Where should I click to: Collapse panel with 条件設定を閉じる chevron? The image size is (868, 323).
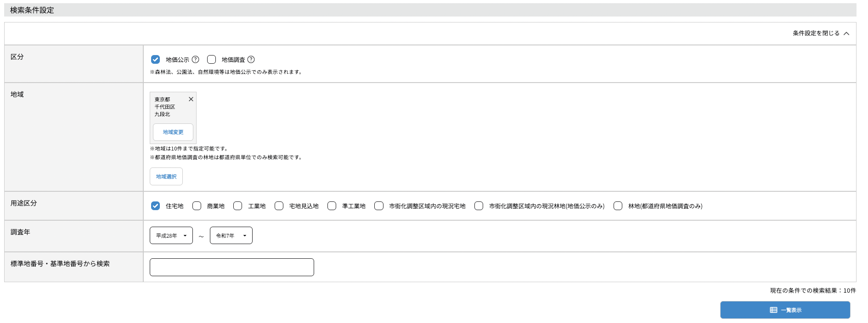(846, 33)
